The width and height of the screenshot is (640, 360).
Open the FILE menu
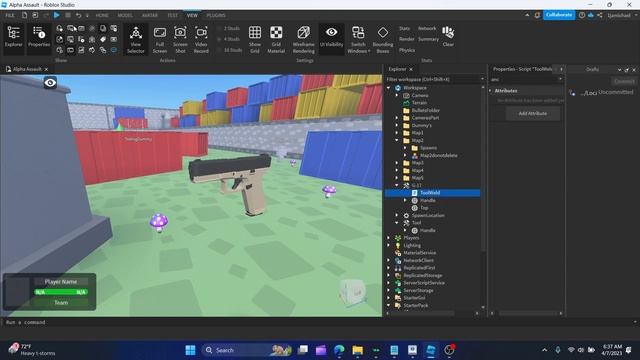(x=10, y=15)
